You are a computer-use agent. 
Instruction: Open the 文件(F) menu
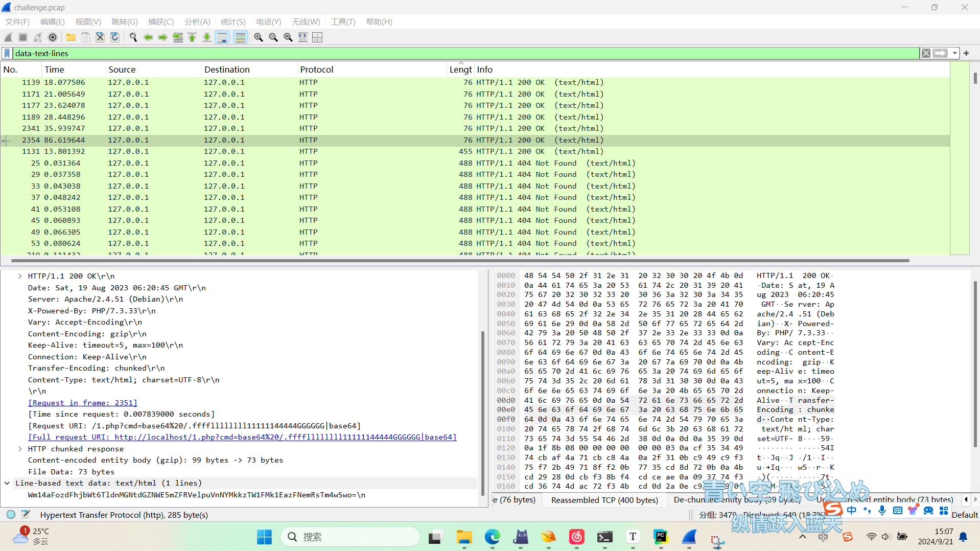point(17,21)
